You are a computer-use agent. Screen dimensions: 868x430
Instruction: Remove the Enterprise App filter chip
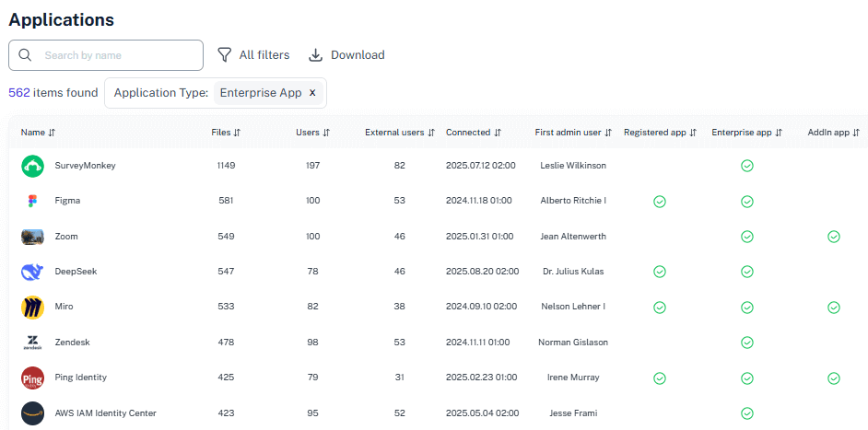311,93
